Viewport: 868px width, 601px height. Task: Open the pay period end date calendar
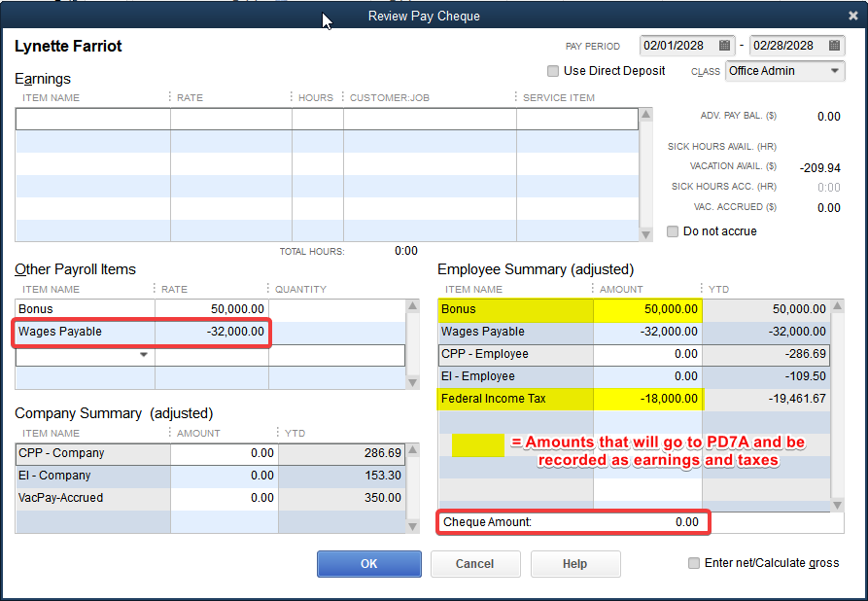834,46
